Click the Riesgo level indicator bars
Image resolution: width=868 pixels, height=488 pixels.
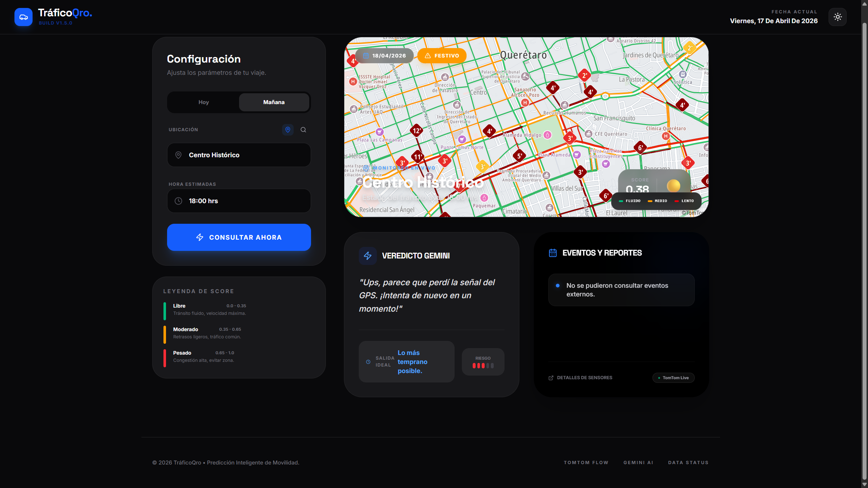483,365
